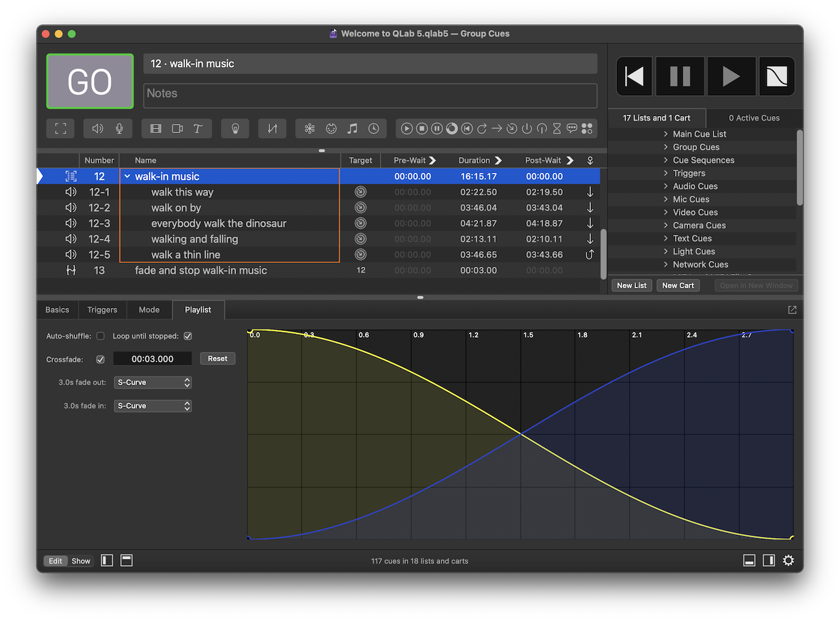Viewport: 840px width, 621px height.
Task: Click the GO button to start playback
Action: (89, 82)
